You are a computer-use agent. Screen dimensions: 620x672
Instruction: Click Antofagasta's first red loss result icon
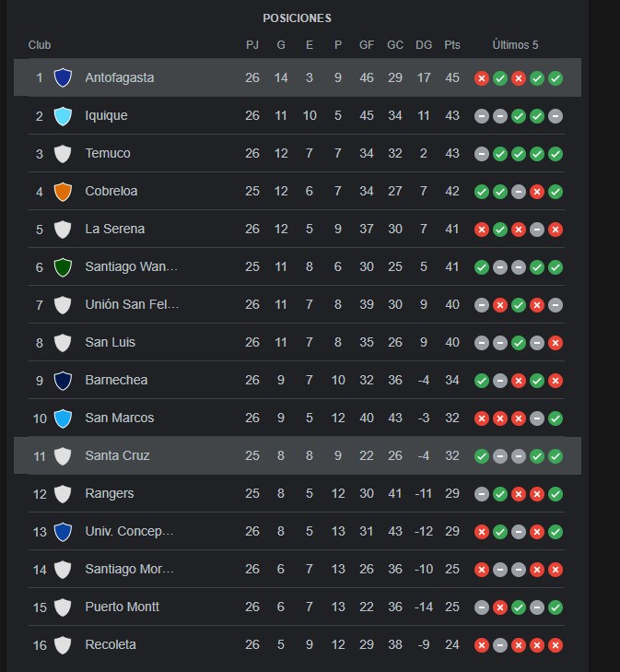(x=482, y=78)
